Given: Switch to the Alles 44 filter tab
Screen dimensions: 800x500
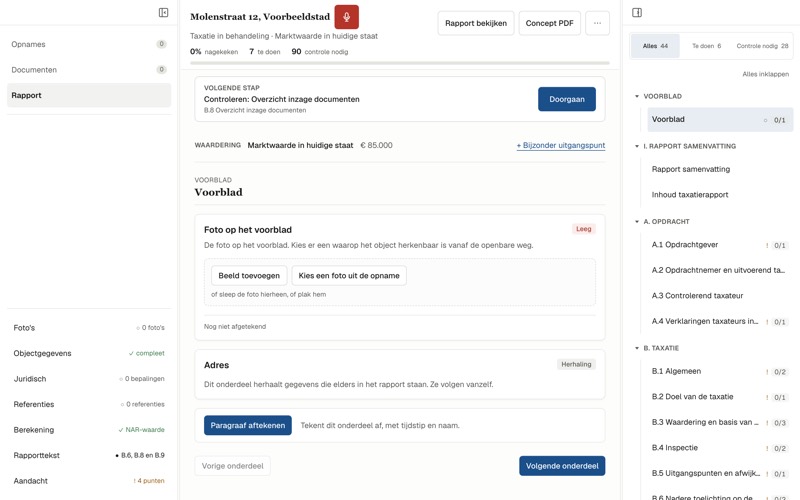Looking at the screenshot, I should [x=655, y=46].
